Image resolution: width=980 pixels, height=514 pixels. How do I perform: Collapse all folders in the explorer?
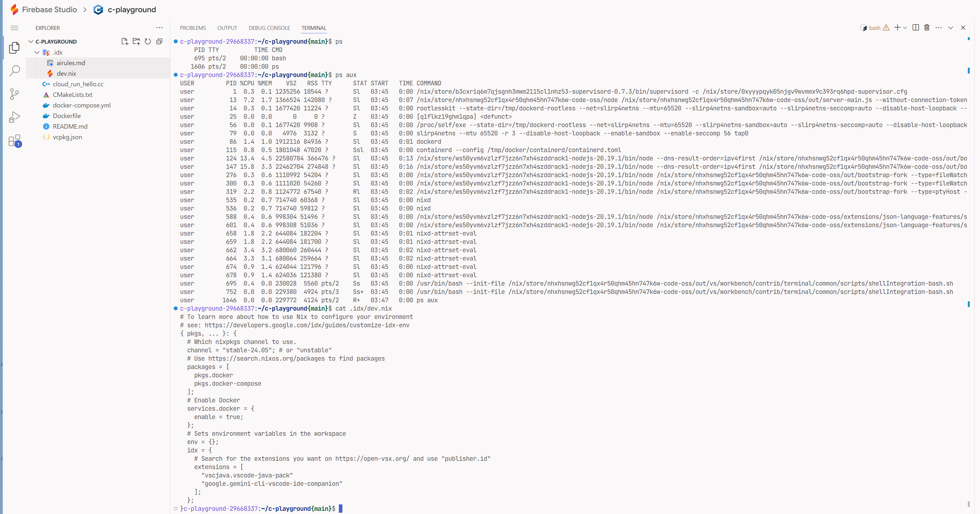[159, 41]
